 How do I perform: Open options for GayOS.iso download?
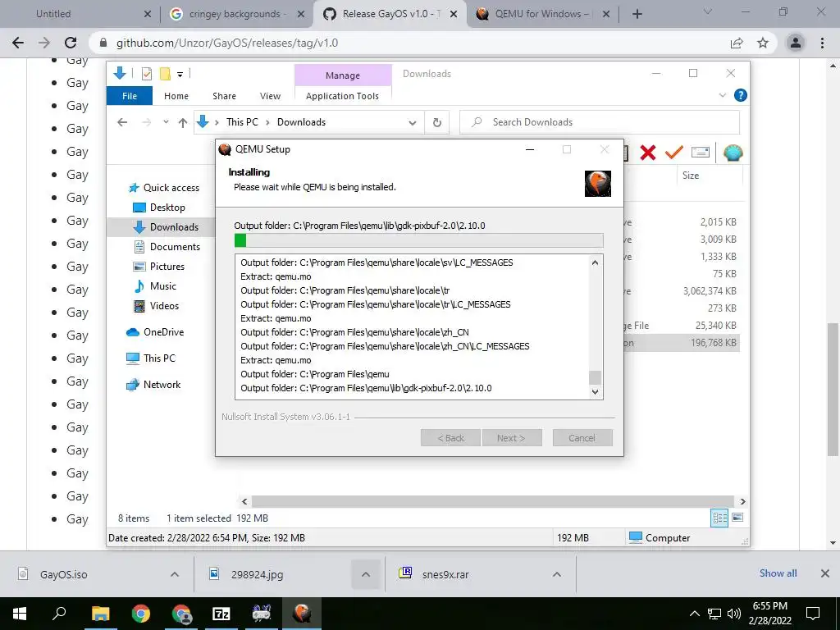175,574
